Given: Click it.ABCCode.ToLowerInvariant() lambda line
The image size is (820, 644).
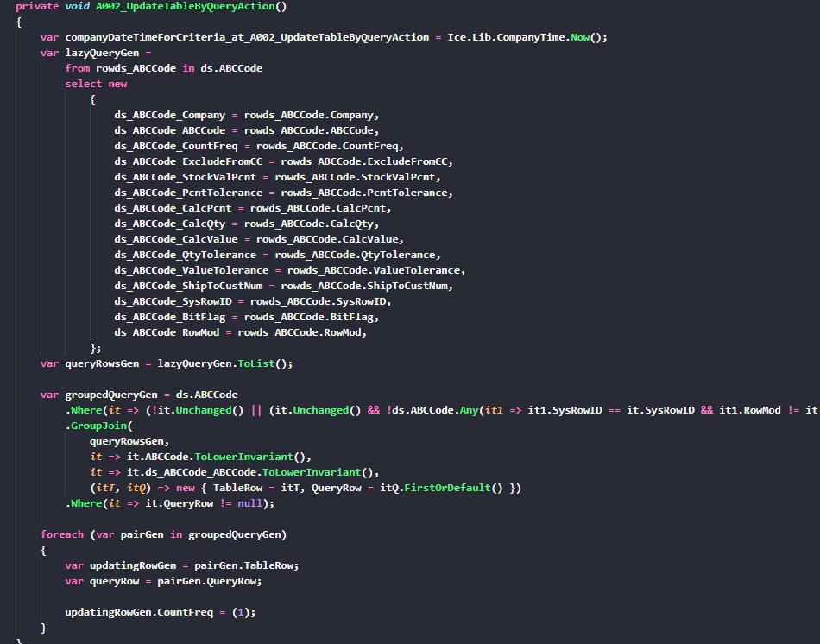Looking at the screenshot, I should (x=200, y=457).
